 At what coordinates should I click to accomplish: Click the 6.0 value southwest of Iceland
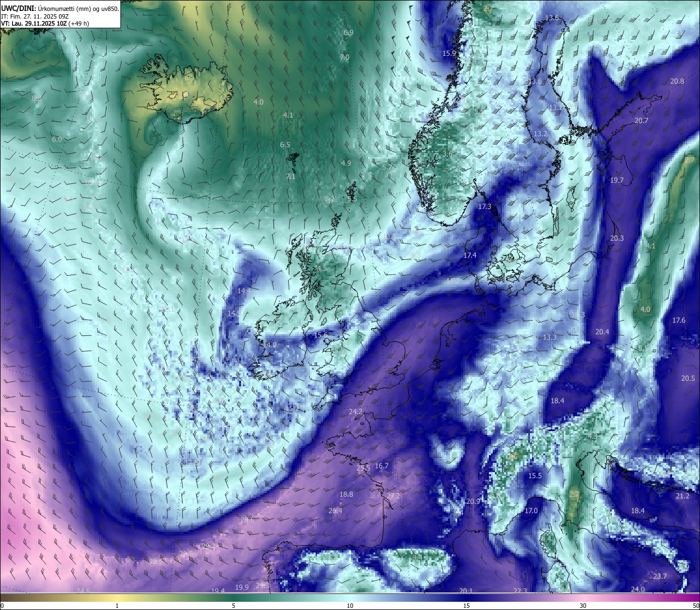tap(57, 139)
